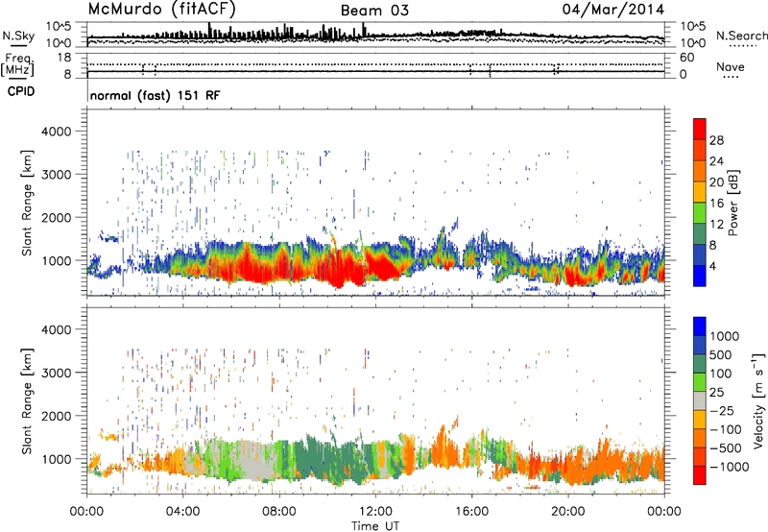
Task: Click the '1000' tick on Velocity scale
Action: (724, 336)
